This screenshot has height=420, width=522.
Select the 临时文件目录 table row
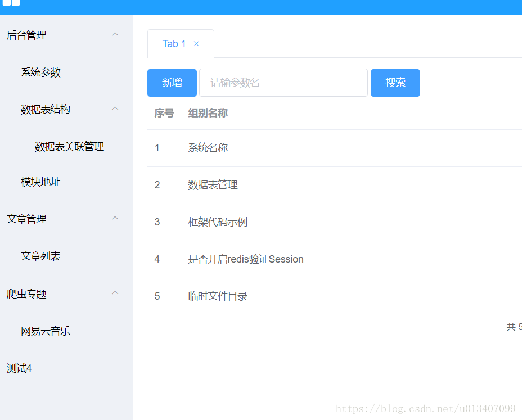[335, 296]
